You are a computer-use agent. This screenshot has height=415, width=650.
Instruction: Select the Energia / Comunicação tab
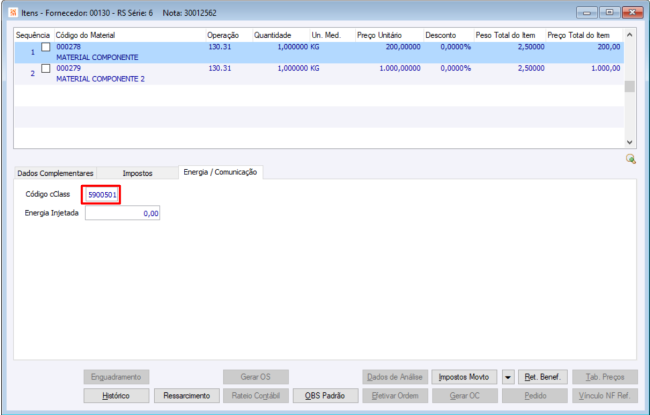tap(220, 172)
